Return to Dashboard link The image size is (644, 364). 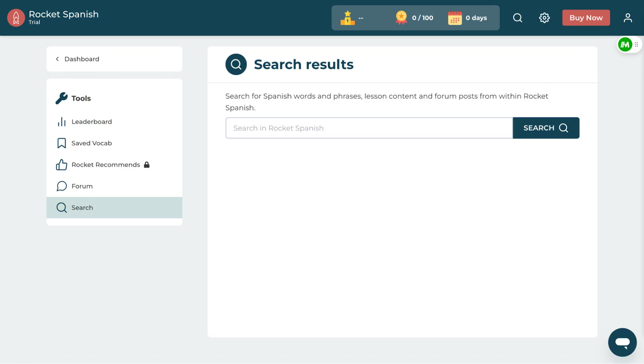82,59
